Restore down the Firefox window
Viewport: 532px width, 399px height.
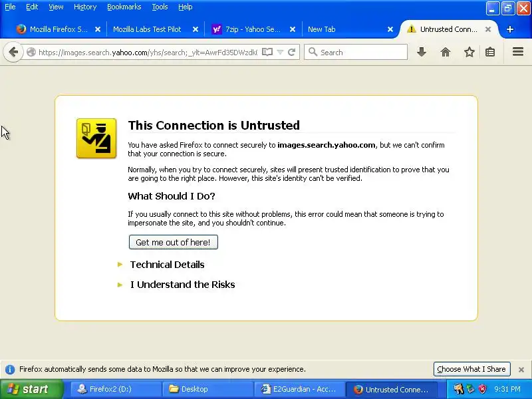508,8
